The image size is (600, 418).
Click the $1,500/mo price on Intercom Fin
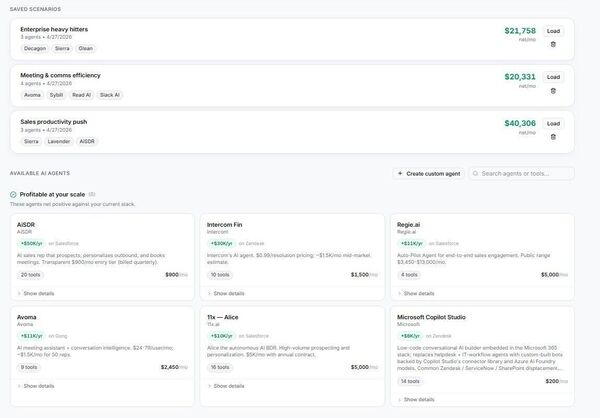[364, 275]
